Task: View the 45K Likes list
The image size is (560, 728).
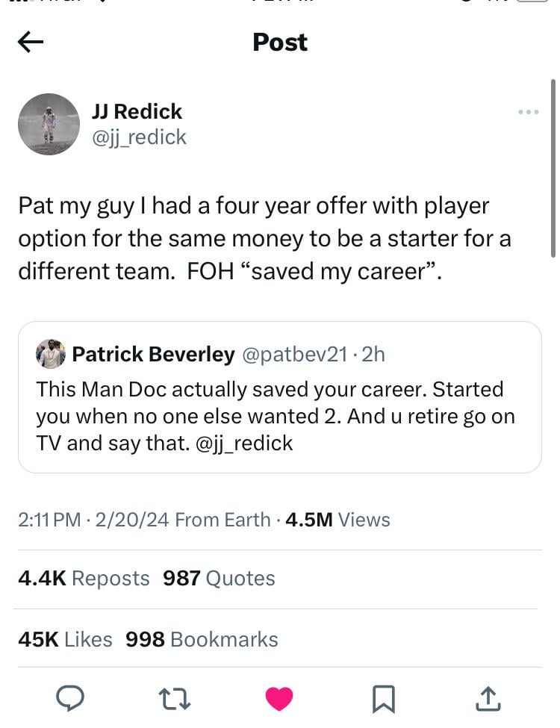Action: click(65, 639)
